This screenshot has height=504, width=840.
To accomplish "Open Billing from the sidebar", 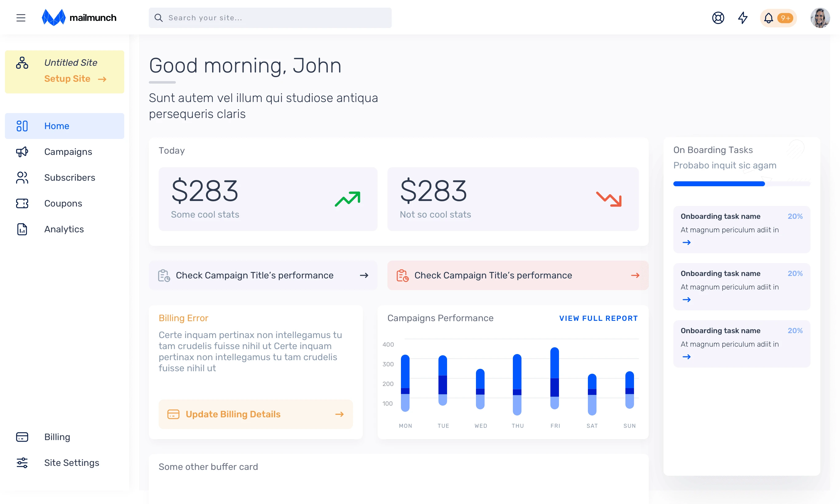I will (57, 437).
